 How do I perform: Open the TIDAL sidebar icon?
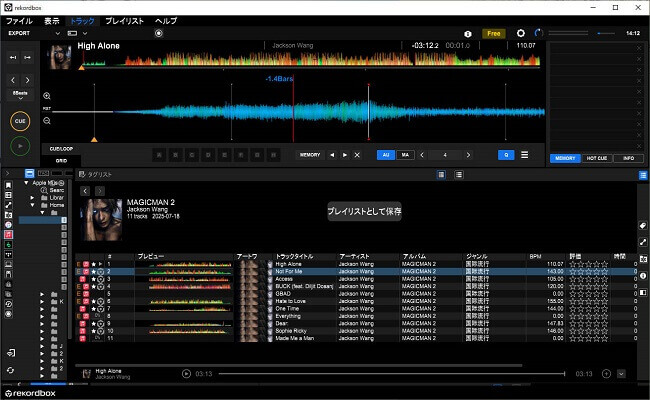tap(8, 255)
